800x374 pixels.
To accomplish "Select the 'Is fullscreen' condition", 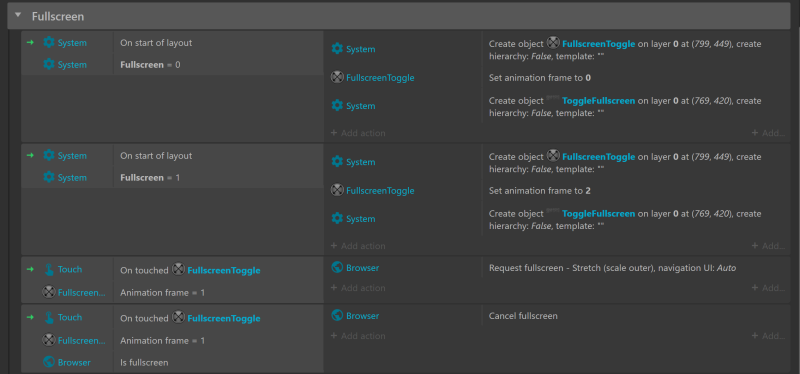I will point(144,363).
